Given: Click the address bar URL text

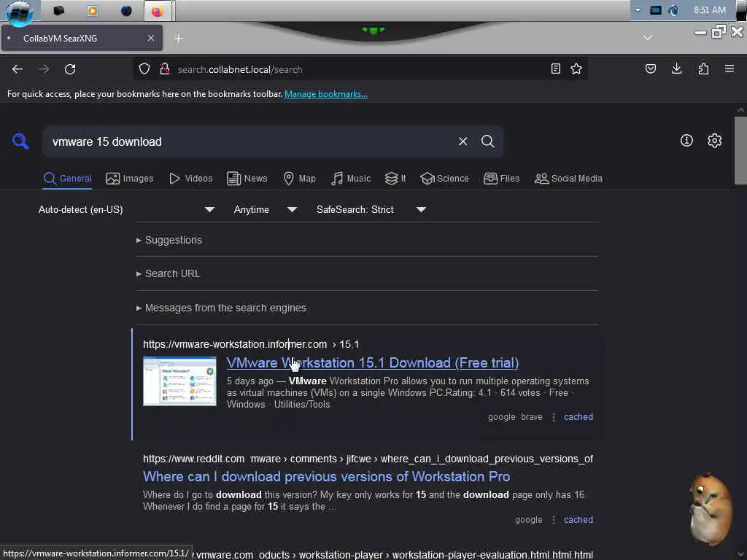Looking at the screenshot, I should click(240, 69).
